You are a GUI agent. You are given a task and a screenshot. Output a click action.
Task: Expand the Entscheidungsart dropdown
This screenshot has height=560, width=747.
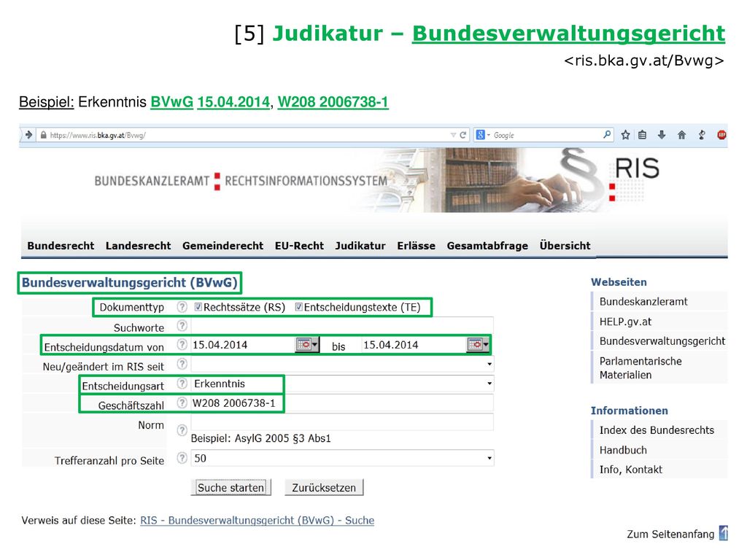point(489,384)
